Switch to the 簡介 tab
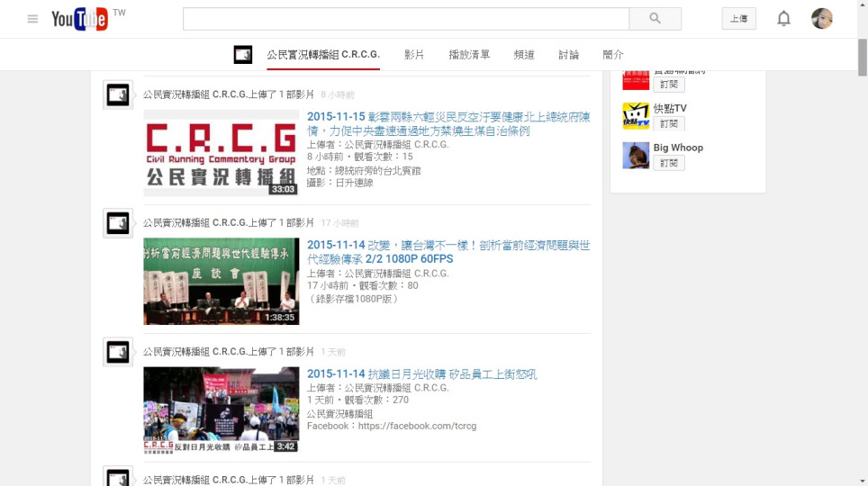The image size is (868, 486). [x=613, y=54]
